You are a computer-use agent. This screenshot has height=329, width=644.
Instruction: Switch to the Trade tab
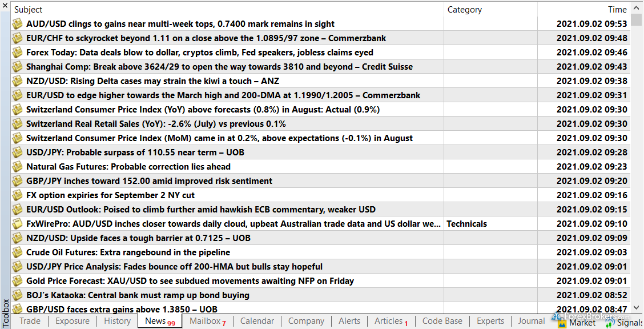click(30, 321)
